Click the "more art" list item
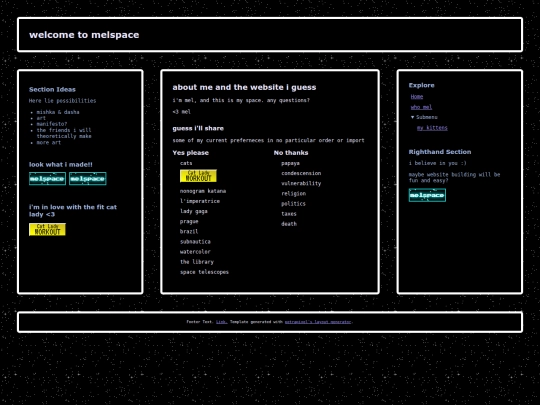Viewport: 540px width, 405px height. click(49, 143)
